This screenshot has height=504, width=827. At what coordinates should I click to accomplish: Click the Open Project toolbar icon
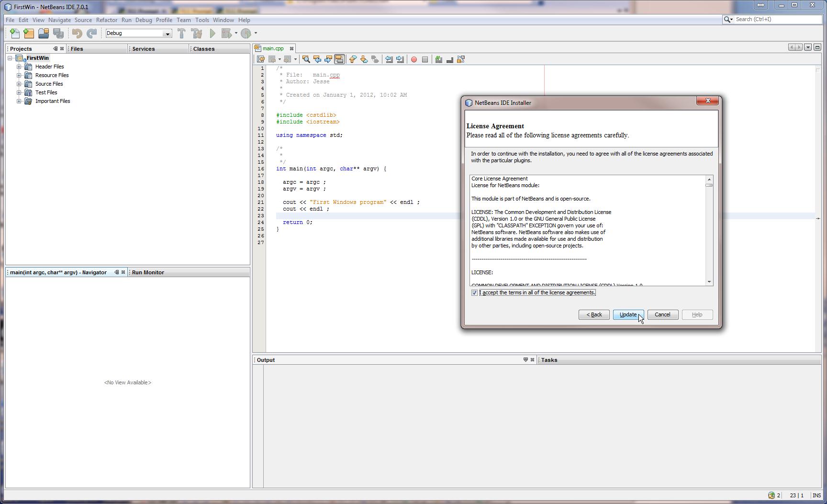tap(44, 33)
